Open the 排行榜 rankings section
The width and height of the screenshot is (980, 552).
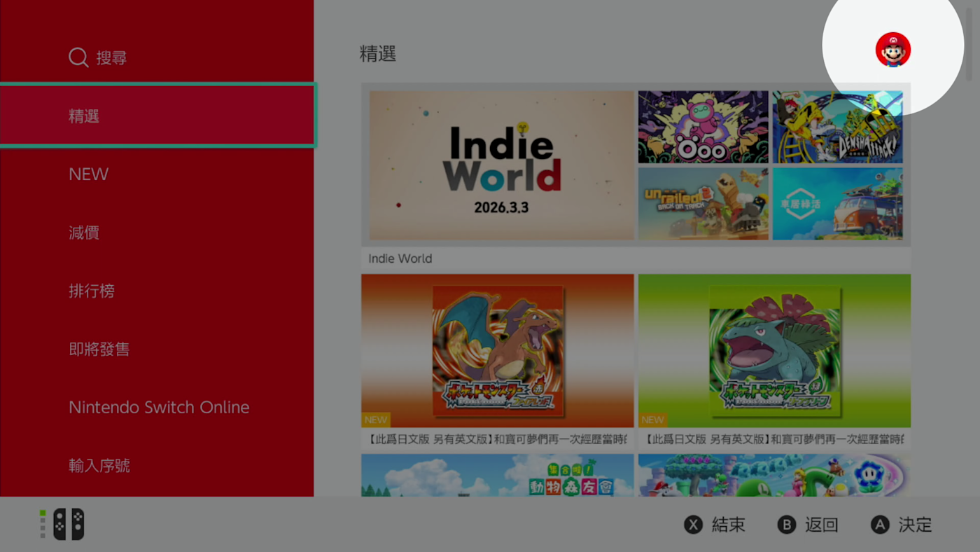click(92, 291)
